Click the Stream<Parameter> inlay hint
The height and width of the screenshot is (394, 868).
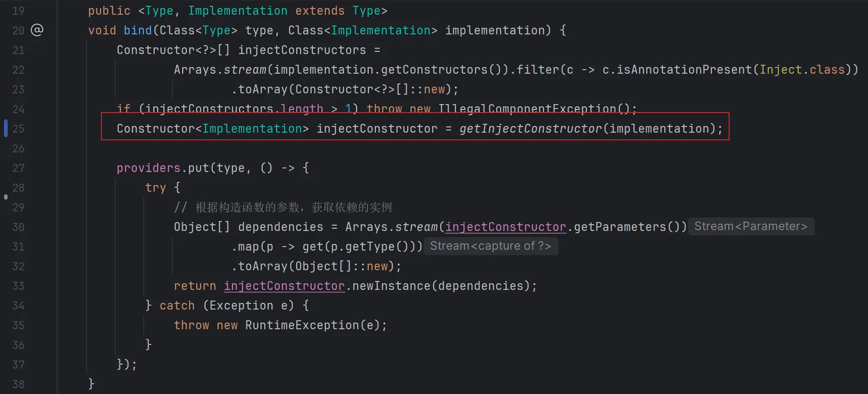tap(751, 226)
